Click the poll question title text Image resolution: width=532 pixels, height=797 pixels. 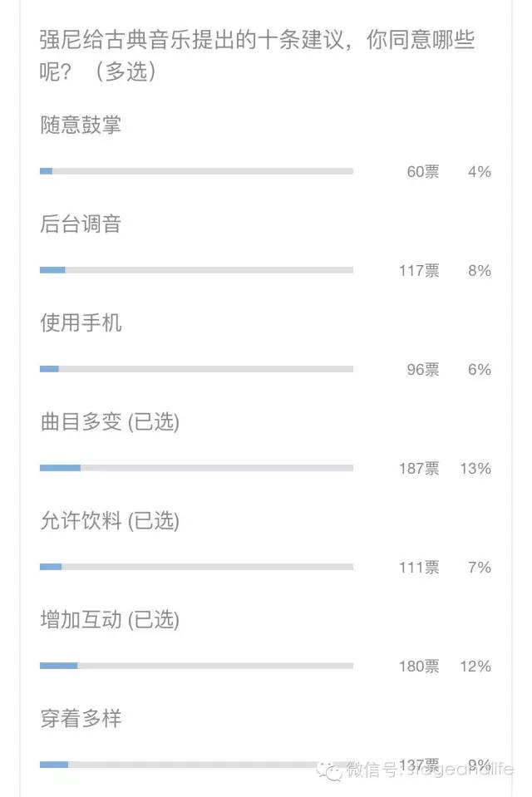point(256,55)
